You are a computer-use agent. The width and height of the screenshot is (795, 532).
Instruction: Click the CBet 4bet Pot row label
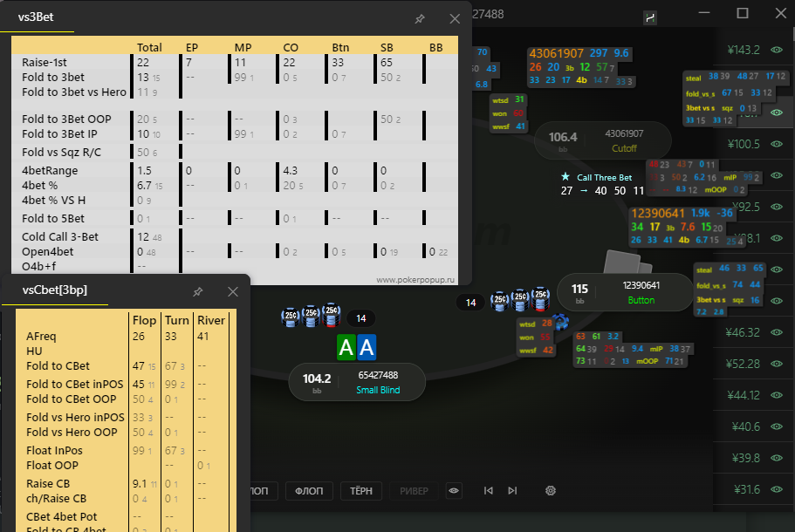(x=61, y=517)
